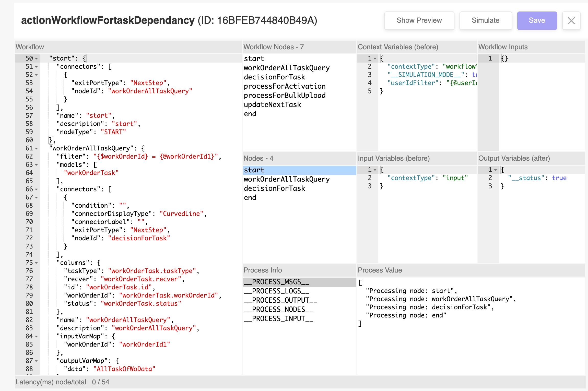Select decisionForTask in Nodes - 4 list
The height and width of the screenshot is (391, 588).
pos(299,188)
